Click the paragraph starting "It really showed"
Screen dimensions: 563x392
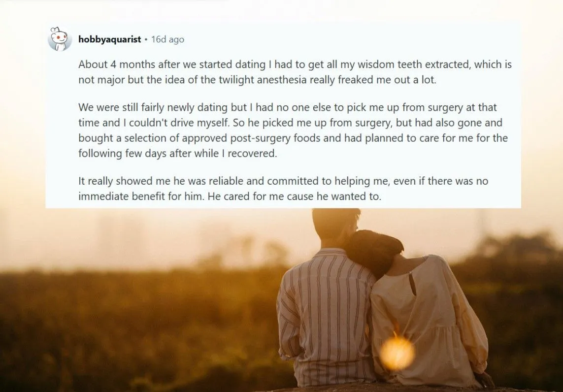click(x=283, y=189)
